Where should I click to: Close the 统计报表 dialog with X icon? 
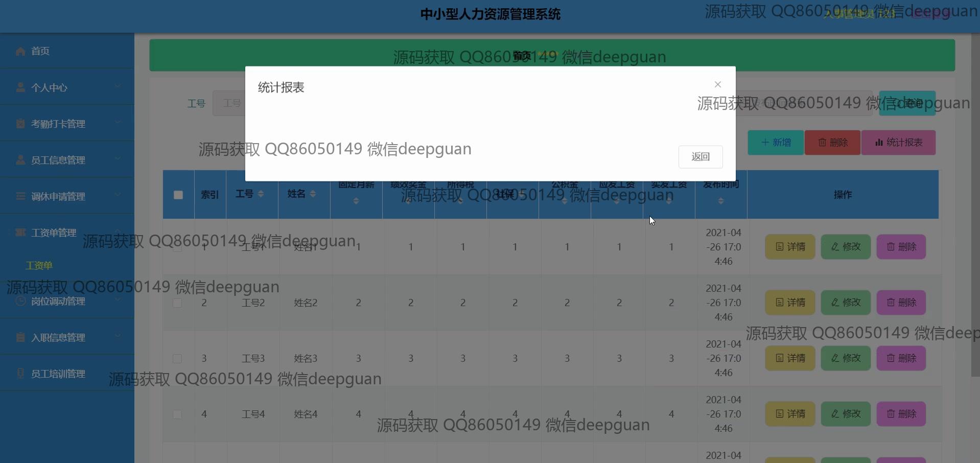coord(718,84)
